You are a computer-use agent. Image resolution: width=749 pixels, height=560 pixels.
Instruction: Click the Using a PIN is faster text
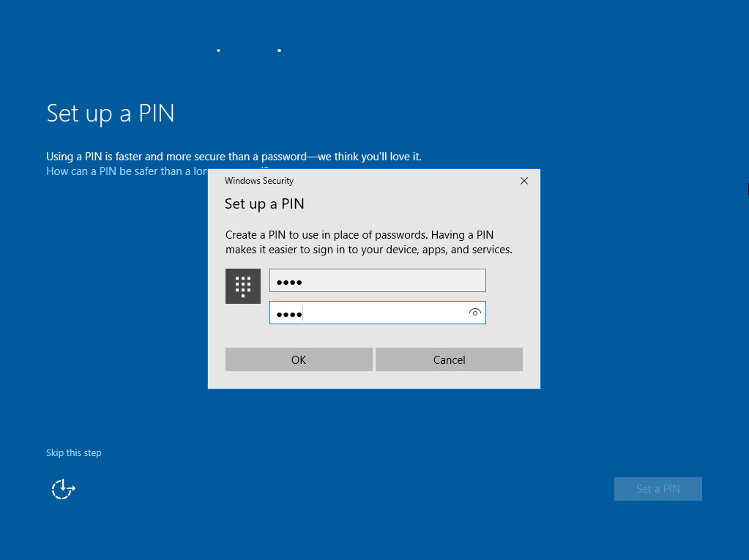(234, 157)
